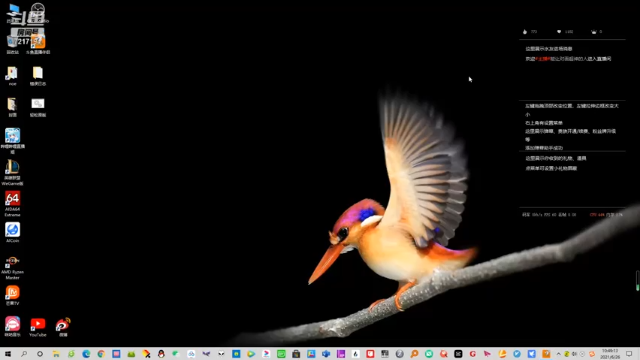Select the AMD Ryzen Master desktop icon
Viewport: 640px width, 360px height.
pyautogui.click(x=12, y=267)
